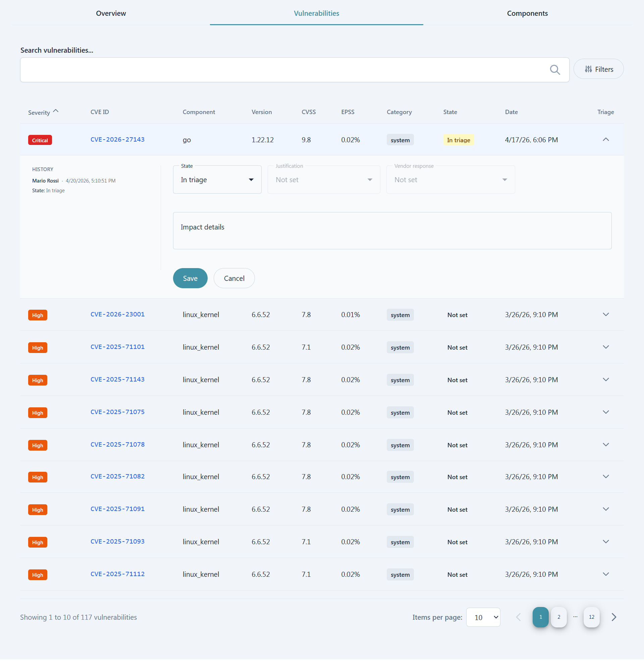Open the Filters panel

[x=598, y=69]
